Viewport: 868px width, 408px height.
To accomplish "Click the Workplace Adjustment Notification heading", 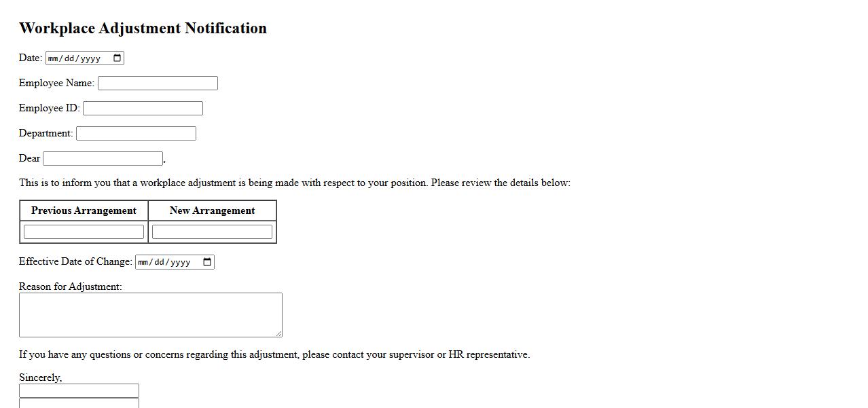I will (143, 29).
